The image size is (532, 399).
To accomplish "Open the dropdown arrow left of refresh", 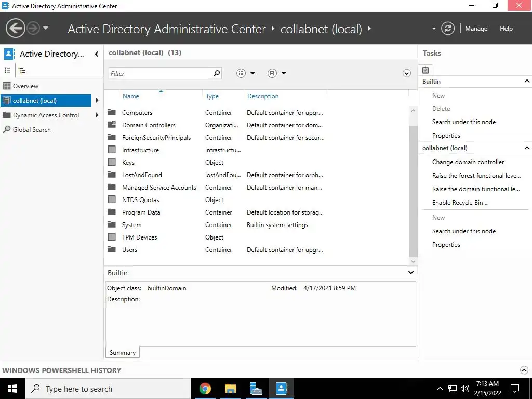I will (x=434, y=29).
